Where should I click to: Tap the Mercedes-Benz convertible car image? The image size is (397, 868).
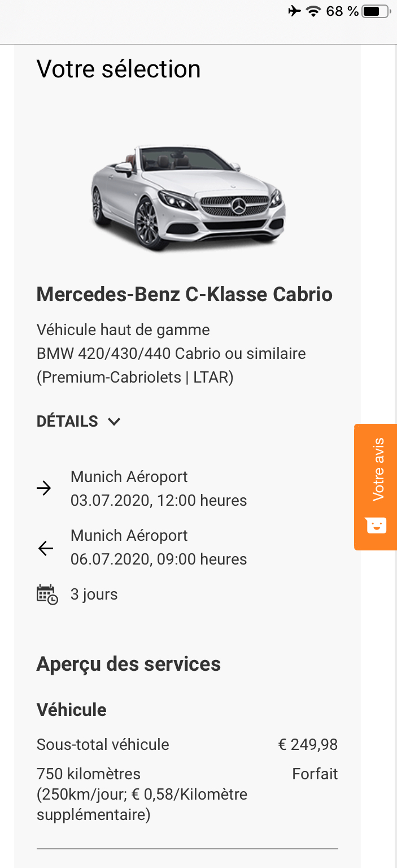(188, 197)
